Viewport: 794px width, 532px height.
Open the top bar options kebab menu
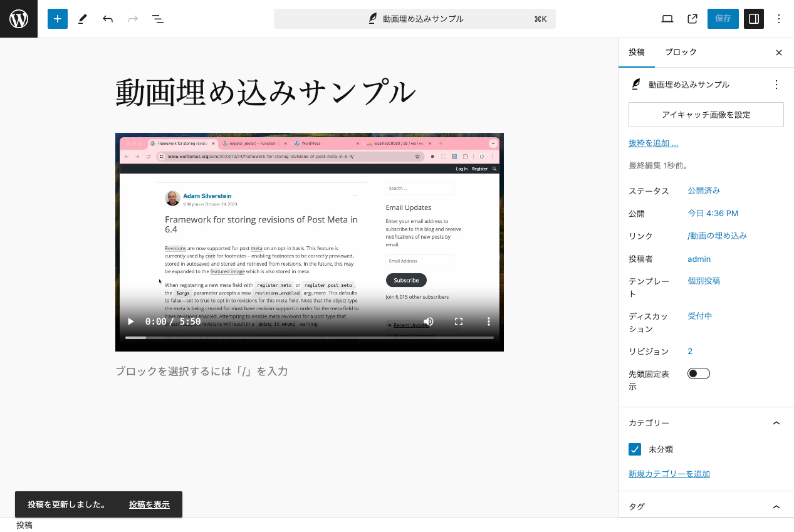point(779,19)
